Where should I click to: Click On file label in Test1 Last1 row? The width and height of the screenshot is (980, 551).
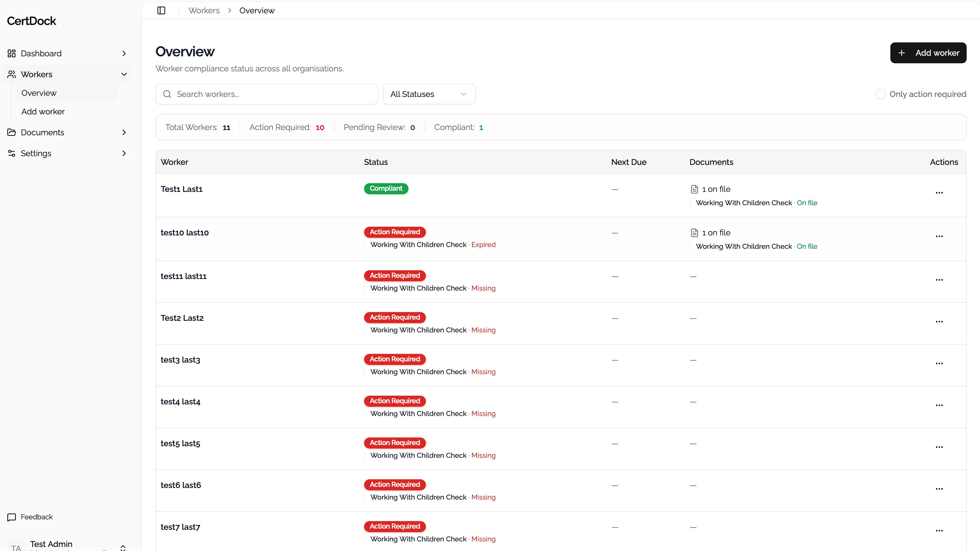click(807, 203)
